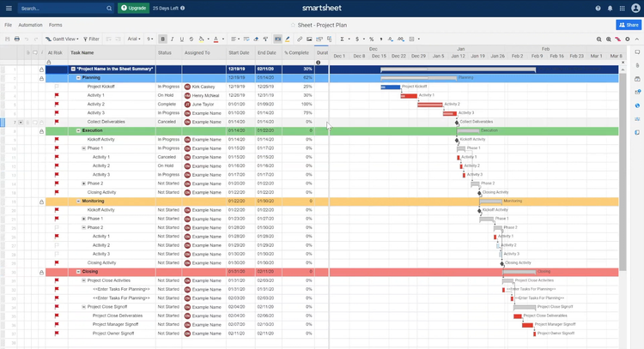Apply underline formatting
The image size is (644, 349).
click(x=181, y=39)
